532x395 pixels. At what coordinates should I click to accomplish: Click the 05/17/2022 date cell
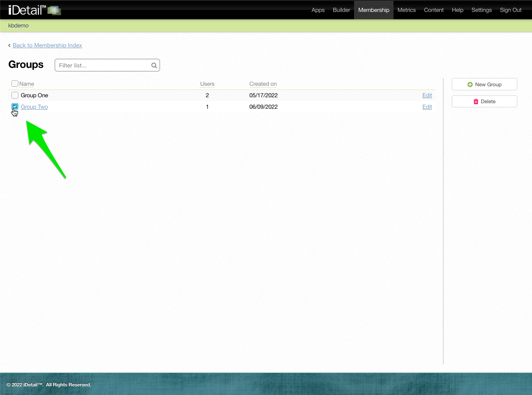(263, 95)
